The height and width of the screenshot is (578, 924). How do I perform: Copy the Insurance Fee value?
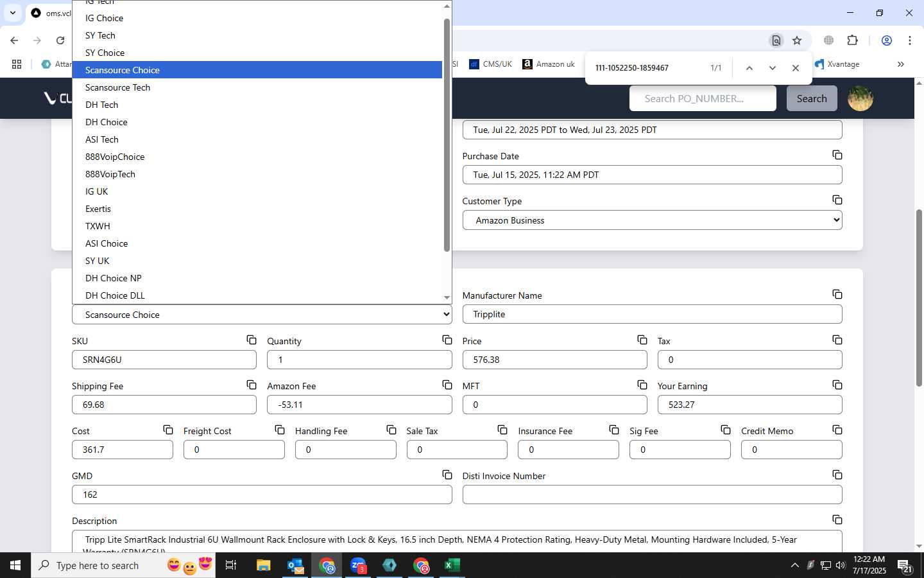click(614, 430)
